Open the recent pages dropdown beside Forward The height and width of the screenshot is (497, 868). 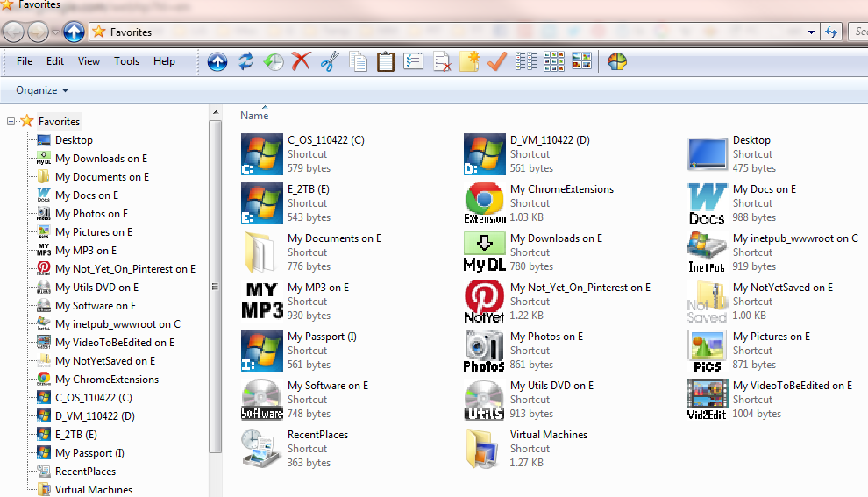click(x=55, y=32)
